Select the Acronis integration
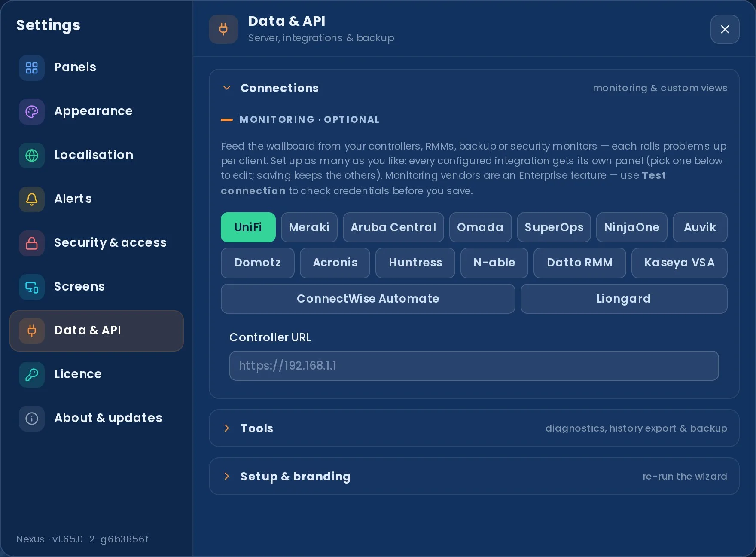This screenshot has width=756, height=557. tap(335, 263)
